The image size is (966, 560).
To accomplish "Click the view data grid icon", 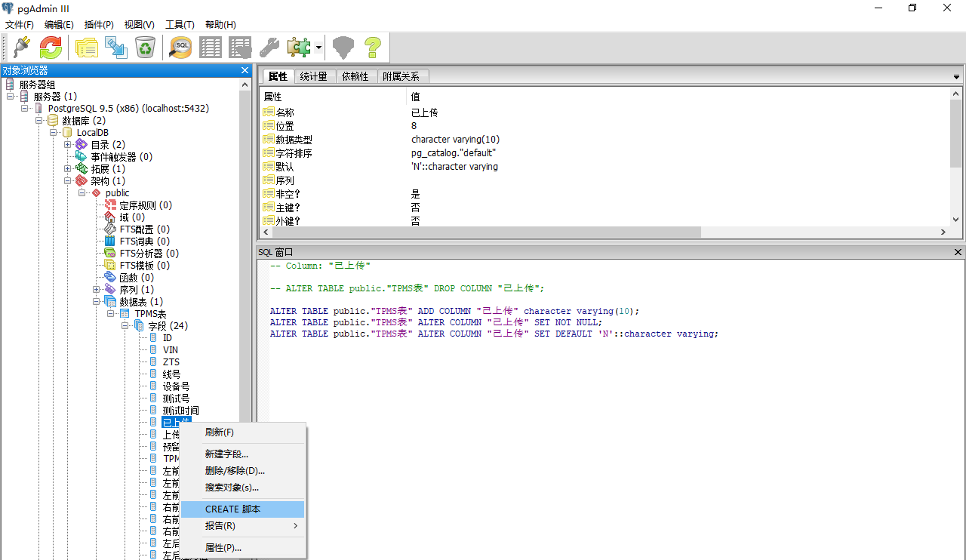I will pos(211,48).
